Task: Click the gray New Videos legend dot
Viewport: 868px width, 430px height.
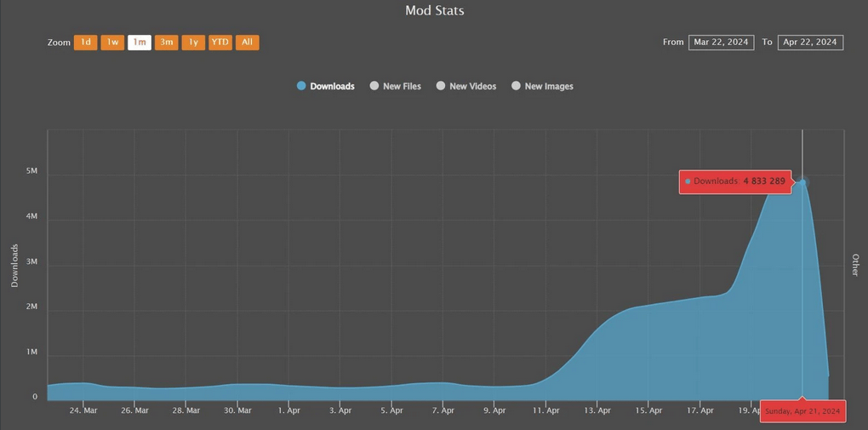Action: (441, 86)
